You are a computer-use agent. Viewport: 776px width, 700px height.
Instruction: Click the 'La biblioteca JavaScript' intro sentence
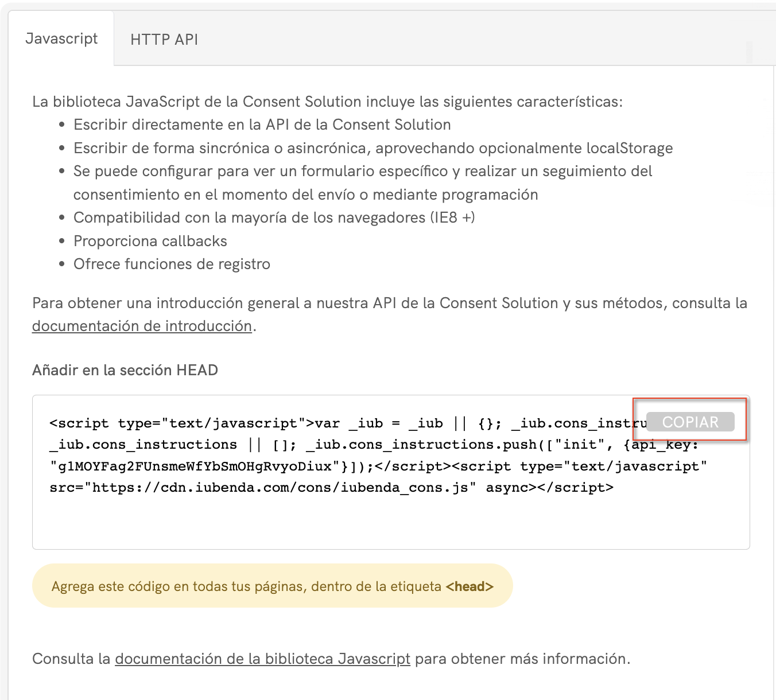click(x=327, y=102)
